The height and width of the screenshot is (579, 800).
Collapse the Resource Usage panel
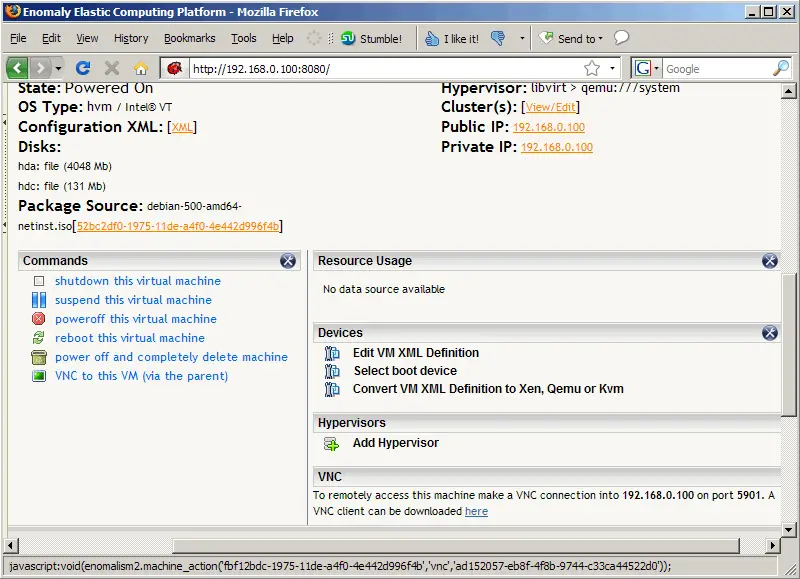[x=769, y=261]
